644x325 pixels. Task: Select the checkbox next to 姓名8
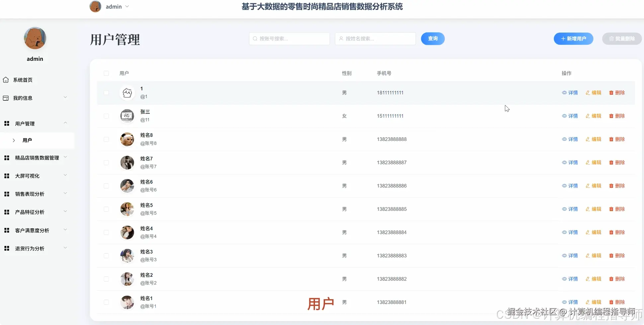pos(106,139)
